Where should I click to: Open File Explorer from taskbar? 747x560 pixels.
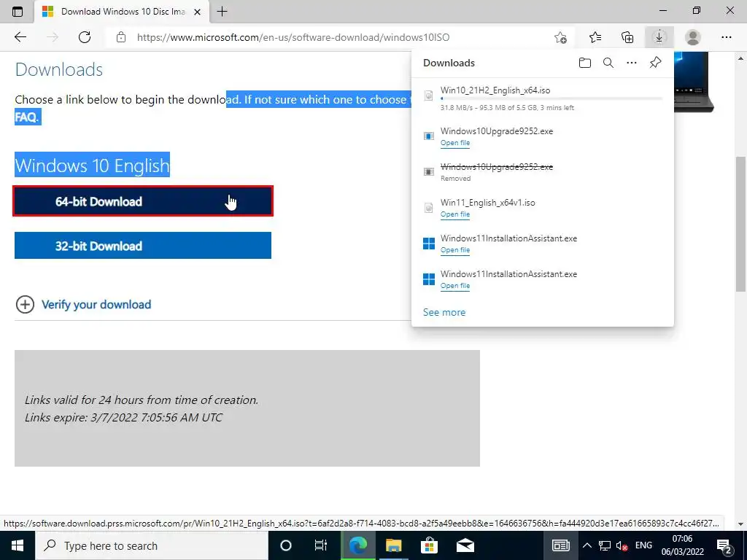coord(393,545)
